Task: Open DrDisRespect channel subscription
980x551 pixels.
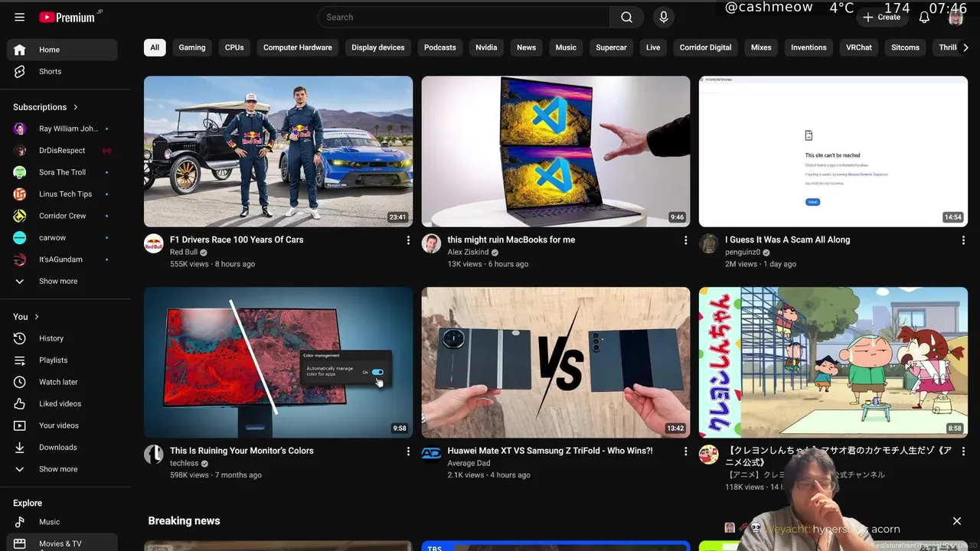Action: [63, 151]
